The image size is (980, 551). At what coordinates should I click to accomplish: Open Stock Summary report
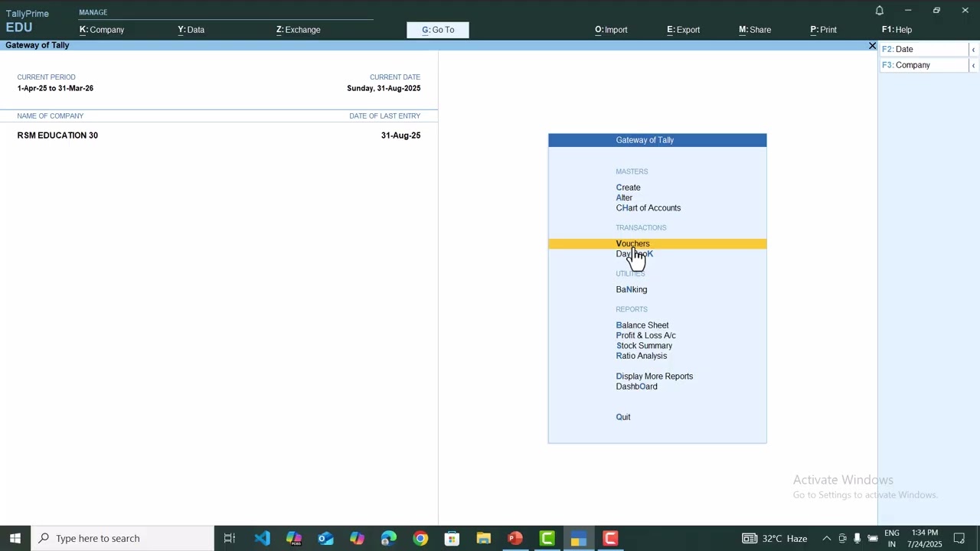point(645,346)
